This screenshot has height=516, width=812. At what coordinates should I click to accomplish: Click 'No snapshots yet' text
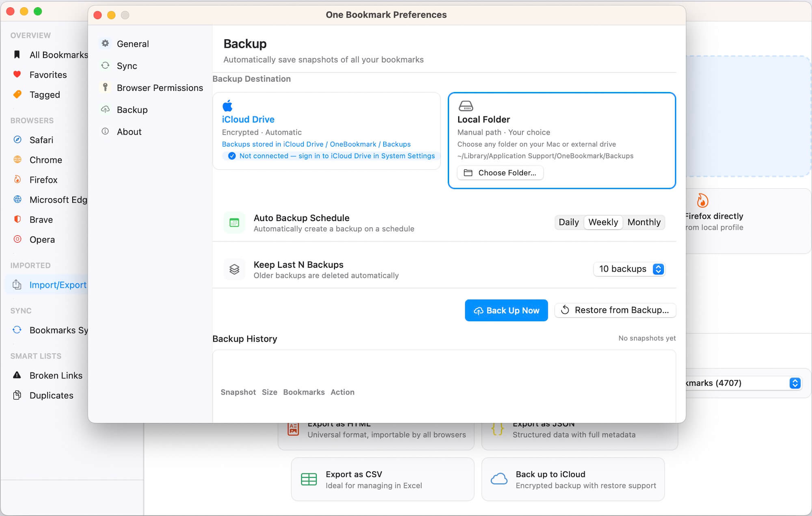(x=647, y=338)
